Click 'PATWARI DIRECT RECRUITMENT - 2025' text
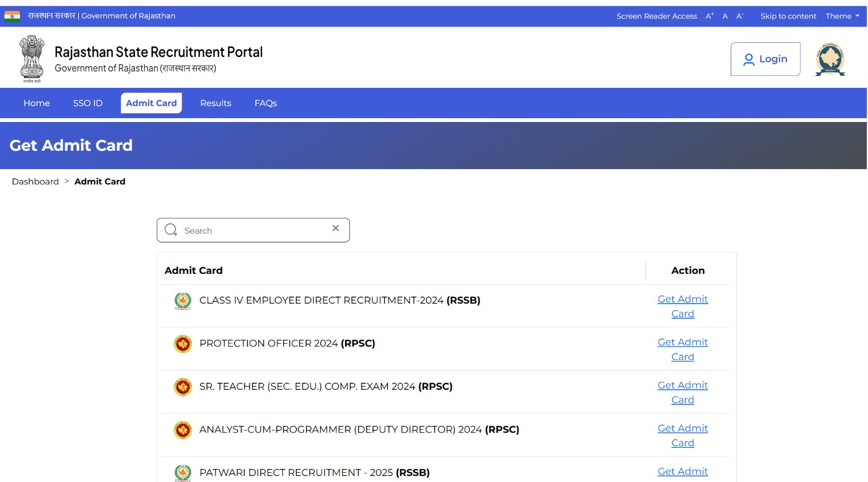868x482 pixels. (296, 473)
